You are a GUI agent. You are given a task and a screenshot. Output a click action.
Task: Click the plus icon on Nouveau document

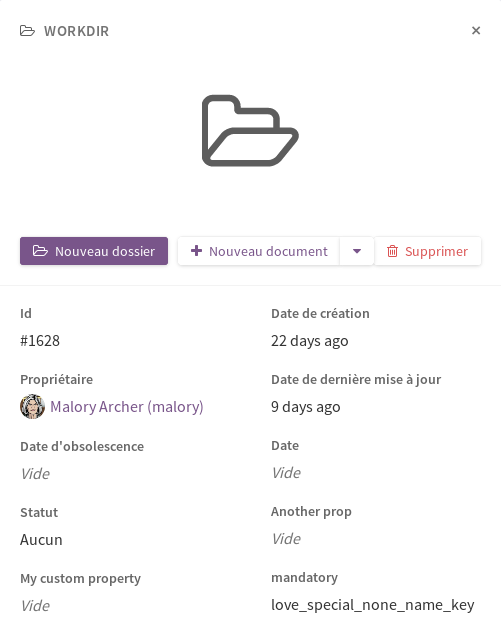click(x=196, y=251)
